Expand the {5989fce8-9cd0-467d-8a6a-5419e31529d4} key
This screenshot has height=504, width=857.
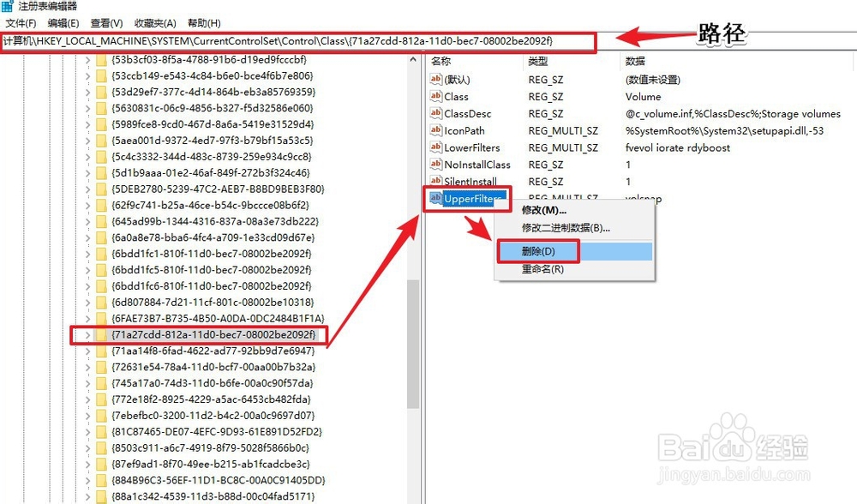click(x=88, y=124)
